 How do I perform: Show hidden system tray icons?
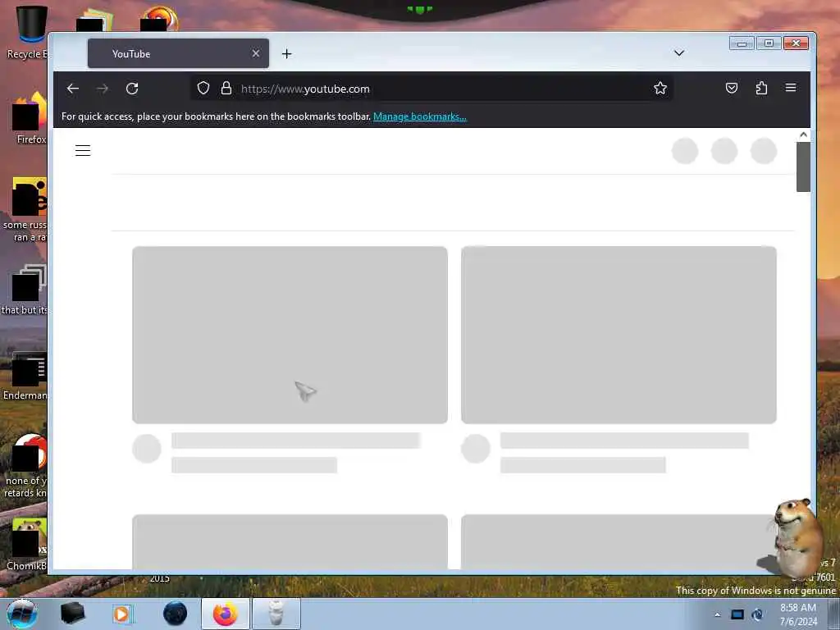[x=717, y=614]
